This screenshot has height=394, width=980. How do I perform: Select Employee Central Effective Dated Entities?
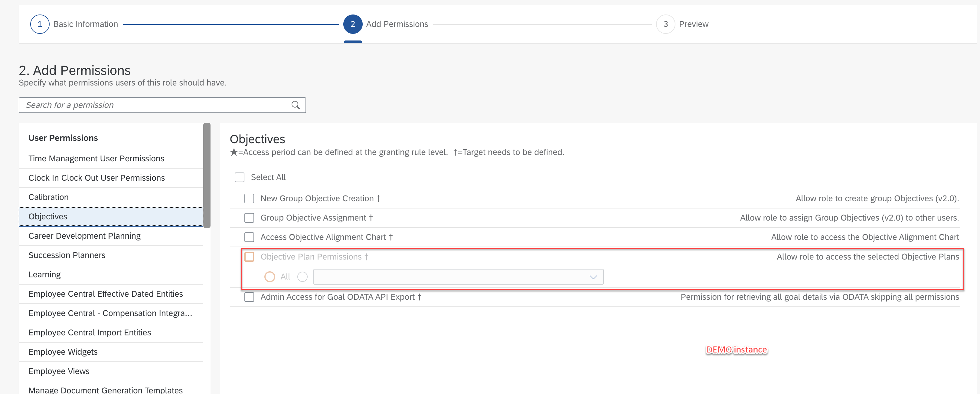coord(111,295)
